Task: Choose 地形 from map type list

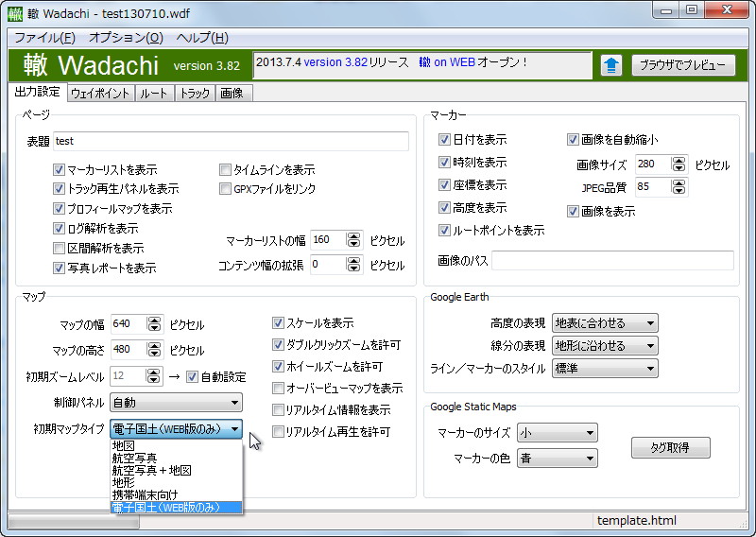Action: tap(176, 482)
